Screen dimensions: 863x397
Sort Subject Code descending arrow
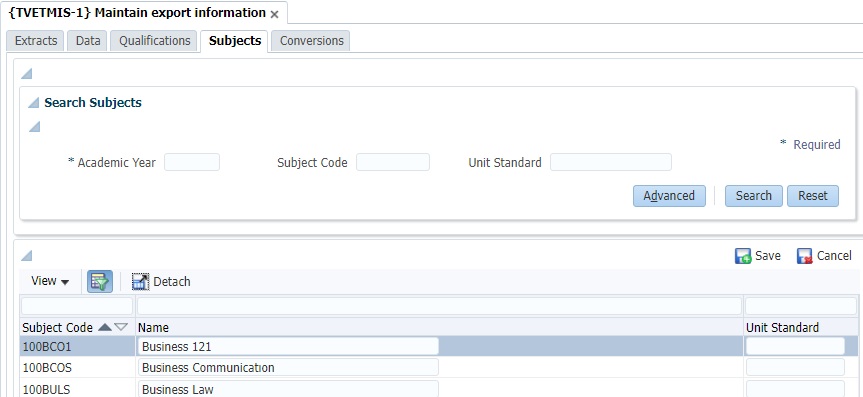tap(121, 327)
